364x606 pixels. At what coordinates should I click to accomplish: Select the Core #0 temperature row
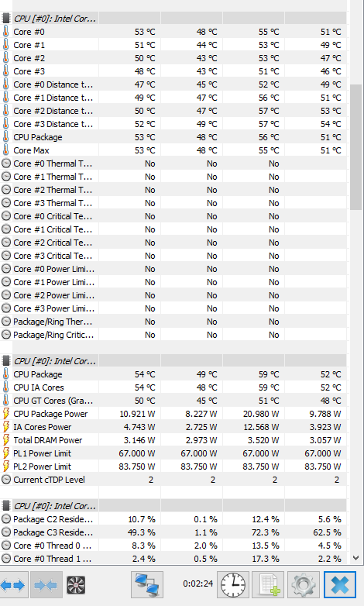click(x=173, y=32)
